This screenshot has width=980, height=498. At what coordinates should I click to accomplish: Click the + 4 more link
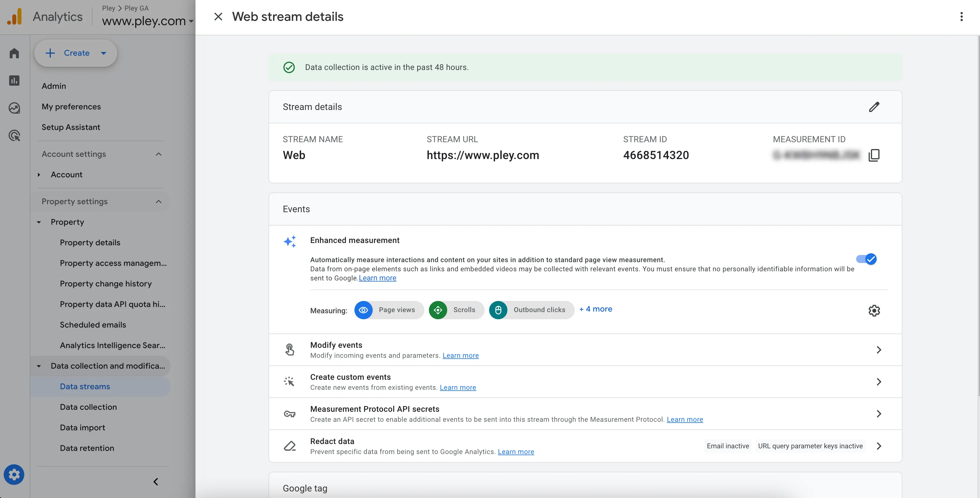[595, 309]
